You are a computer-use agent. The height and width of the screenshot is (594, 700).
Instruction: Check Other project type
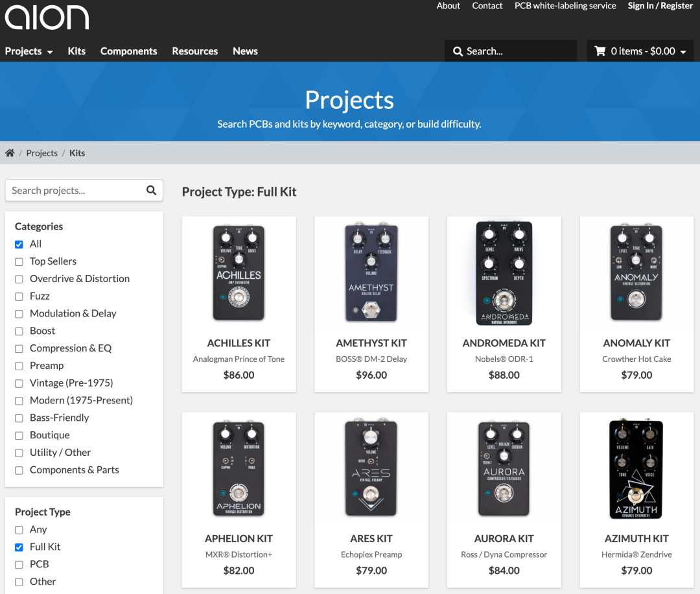click(19, 582)
